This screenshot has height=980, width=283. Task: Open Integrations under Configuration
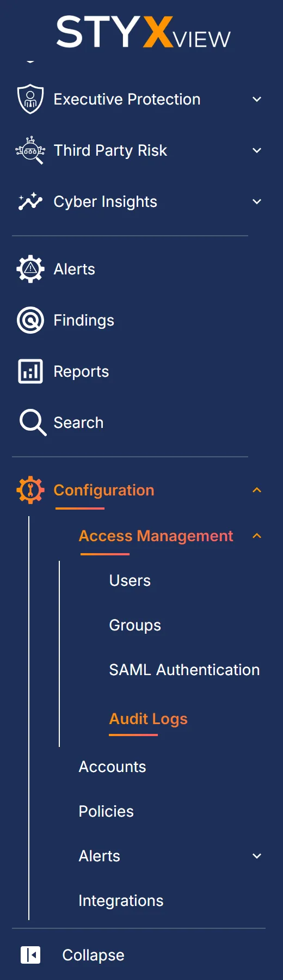pyautogui.click(x=121, y=901)
